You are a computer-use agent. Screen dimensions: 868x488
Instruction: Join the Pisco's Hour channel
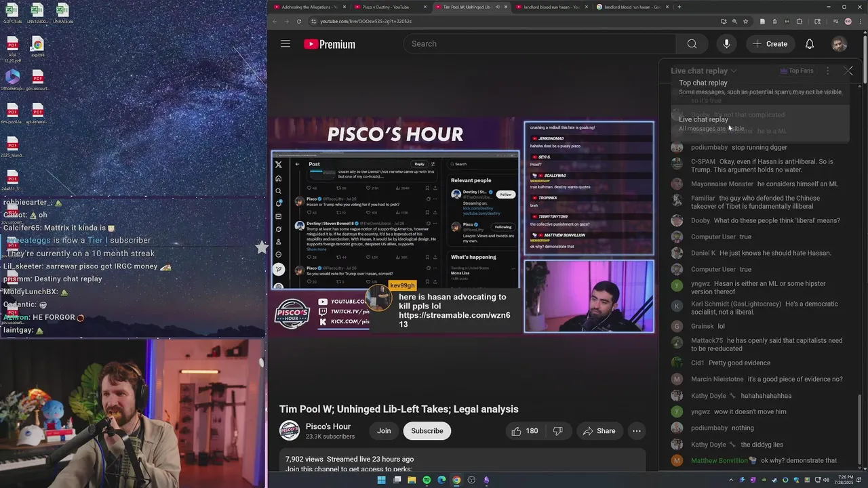[384, 431]
